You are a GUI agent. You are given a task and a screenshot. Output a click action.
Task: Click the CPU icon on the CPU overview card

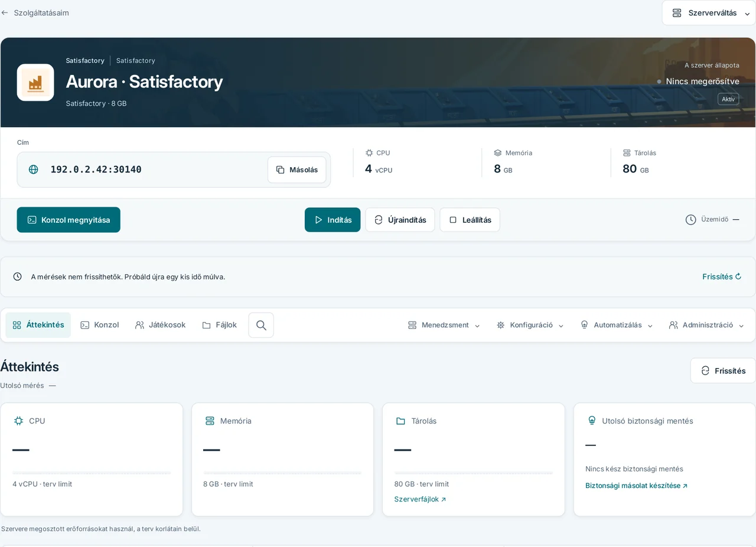pyautogui.click(x=18, y=421)
